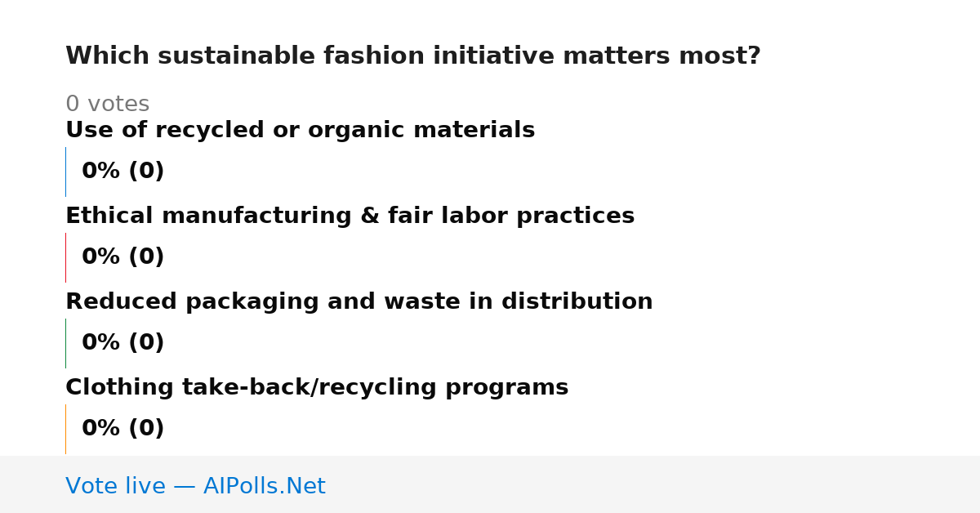This screenshot has height=513, width=980.
Task: Click the 0 votes total counter
Action: point(107,105)
